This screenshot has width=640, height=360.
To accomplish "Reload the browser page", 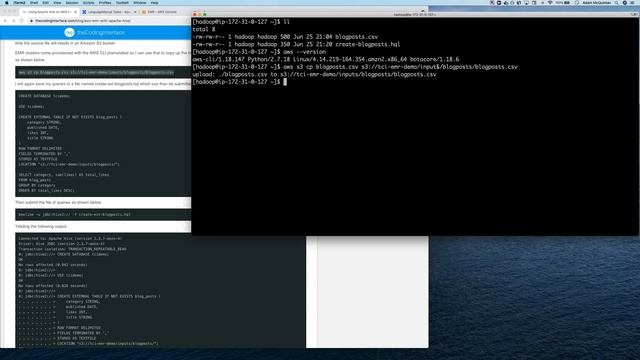I will pyautogui.click(x=22, y=21).
